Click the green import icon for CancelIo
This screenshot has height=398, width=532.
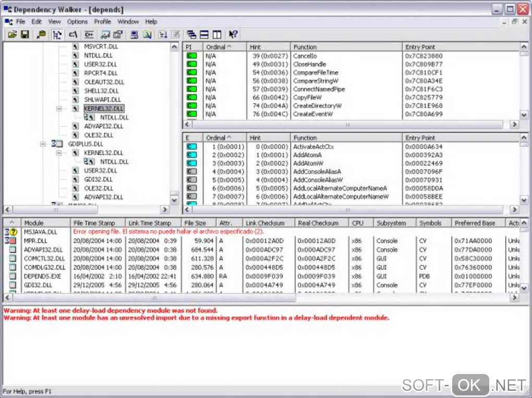click(192, 56)
